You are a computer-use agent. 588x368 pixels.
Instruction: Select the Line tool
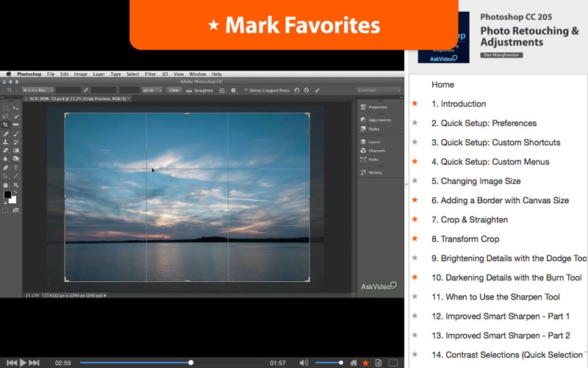[15, 176]
